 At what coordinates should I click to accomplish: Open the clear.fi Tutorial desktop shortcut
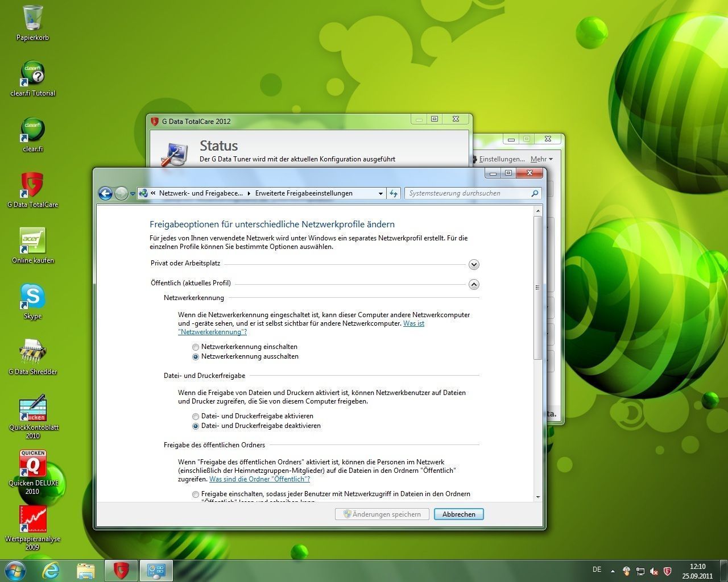coord(32,78)
